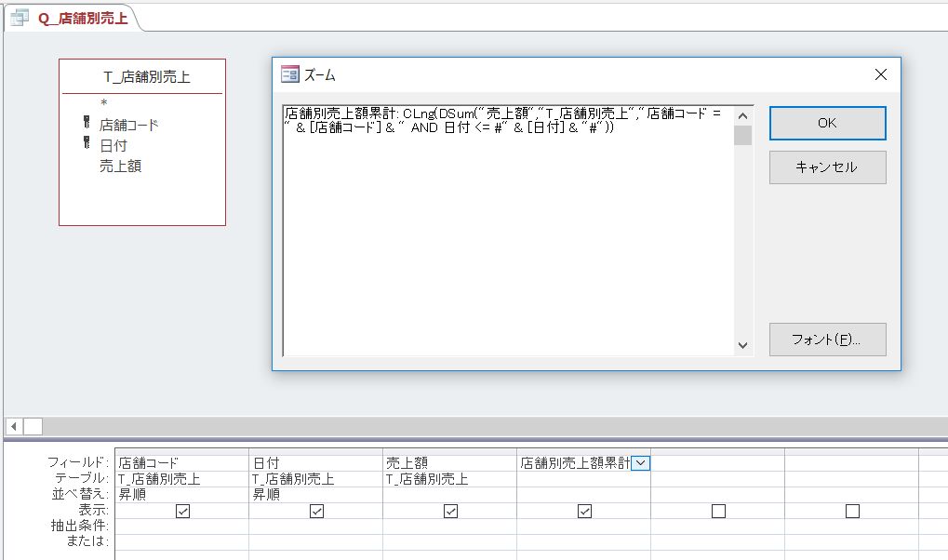
Task: Check 表示 checkbox in sixth grid column
Action: coord(852,511)
